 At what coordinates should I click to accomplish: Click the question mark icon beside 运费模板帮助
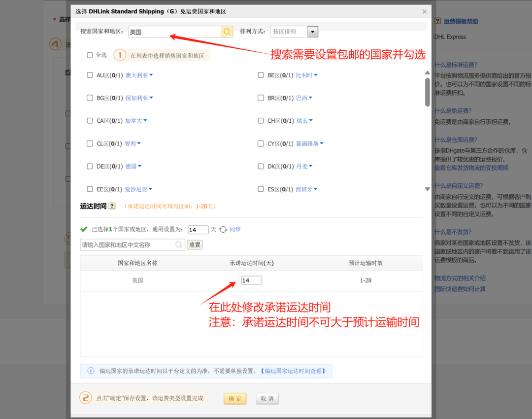point(438,20)
